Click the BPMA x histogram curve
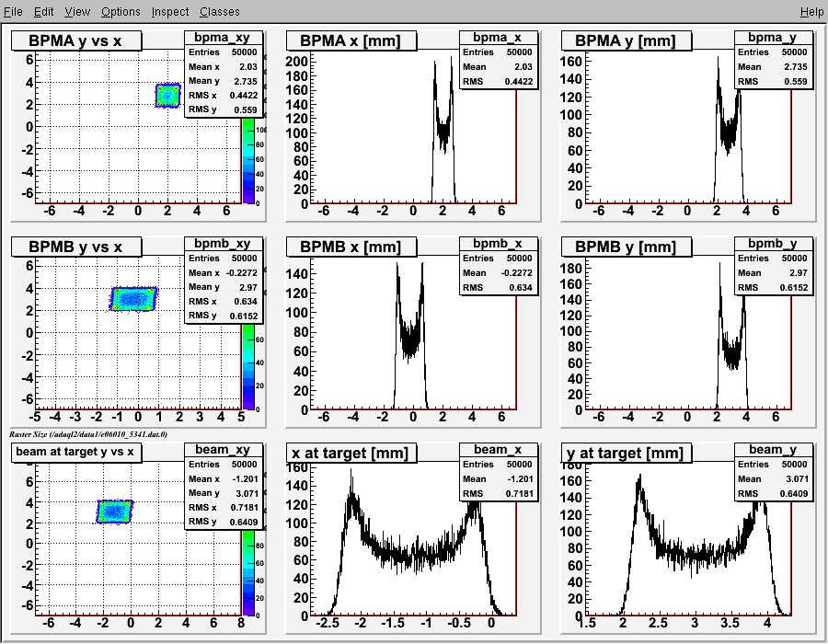 coord(443,132)
